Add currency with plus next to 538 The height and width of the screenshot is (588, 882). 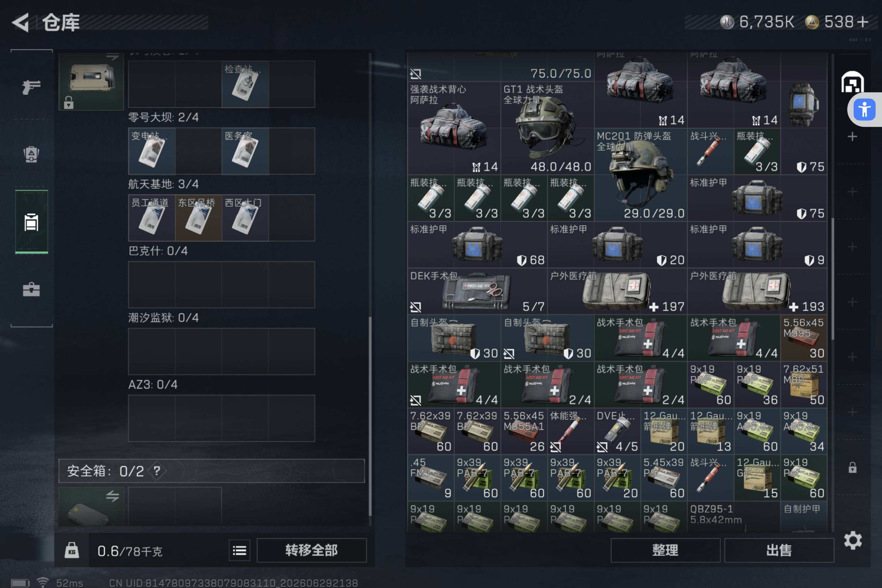tap(863, 22)
